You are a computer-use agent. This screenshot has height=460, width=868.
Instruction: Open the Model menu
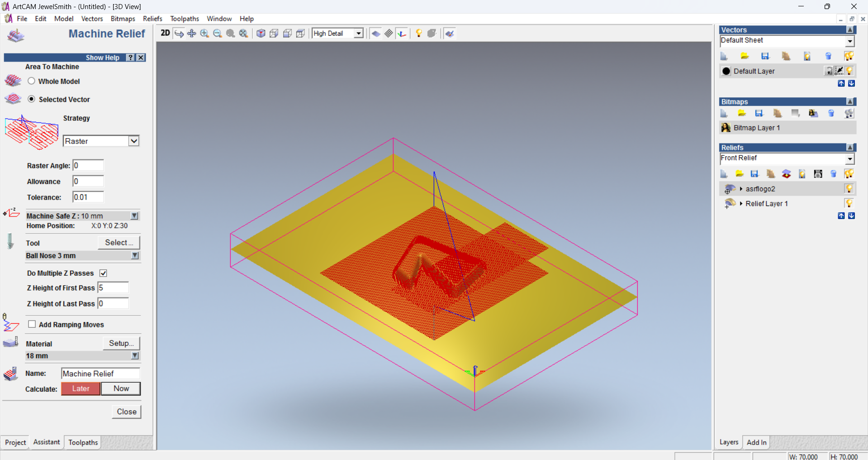(x=64, y=19)
